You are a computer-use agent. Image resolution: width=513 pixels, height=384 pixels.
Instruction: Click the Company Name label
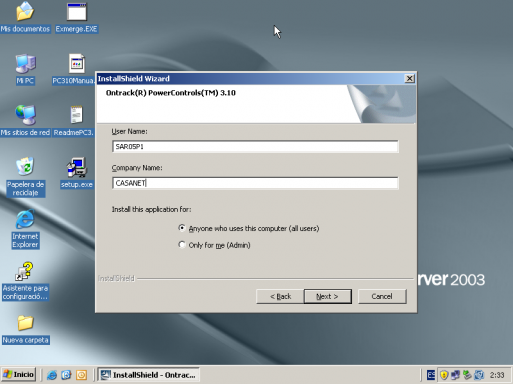click(137, 168)
